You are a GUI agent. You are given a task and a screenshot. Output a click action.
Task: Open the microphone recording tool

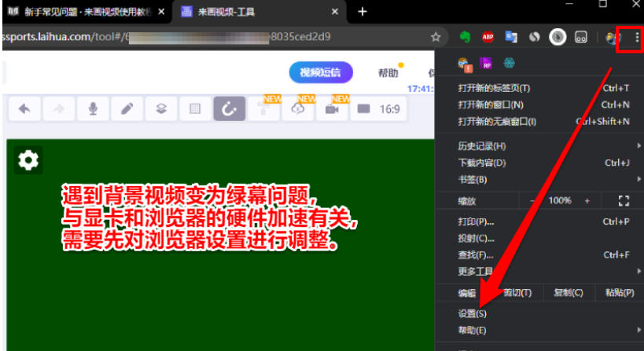tap(93, 108)
